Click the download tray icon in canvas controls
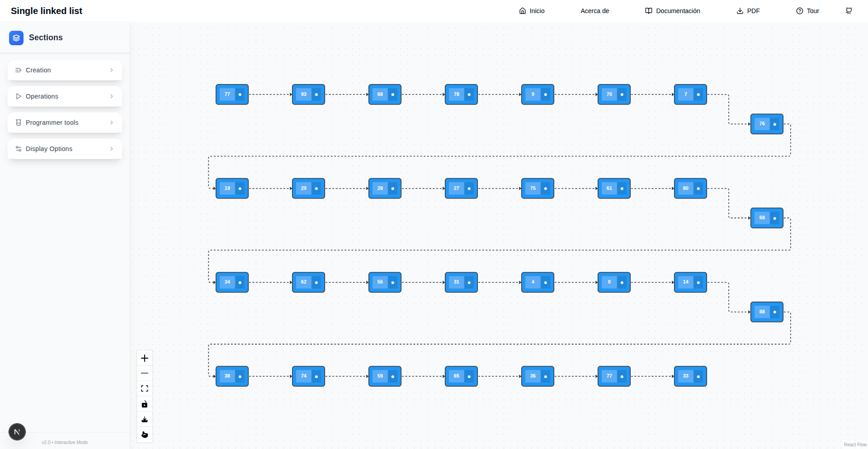Screen dimensions: 868x449 pos(145,420)
